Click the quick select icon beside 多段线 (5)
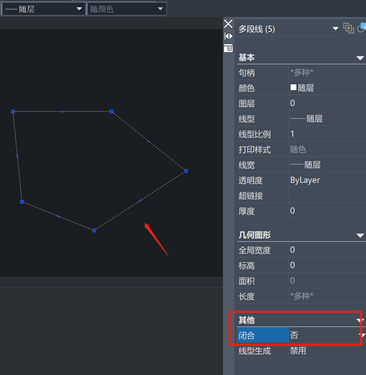 click(x=348, y=28)
